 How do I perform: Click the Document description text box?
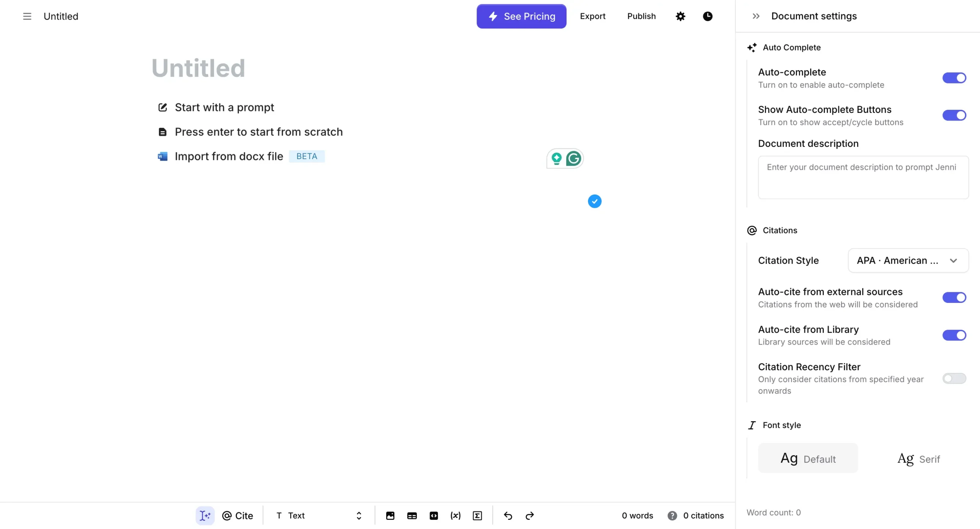point(863,177)
